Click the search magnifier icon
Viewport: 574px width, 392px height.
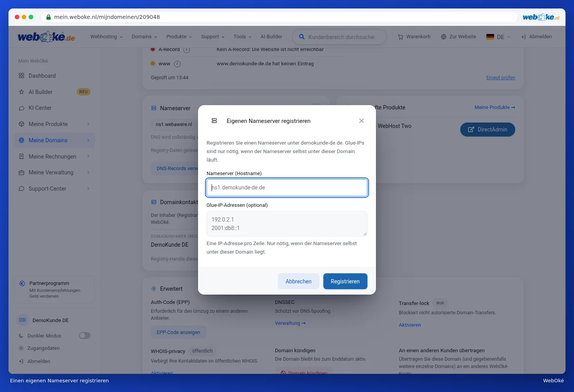(x=302, y=37)
